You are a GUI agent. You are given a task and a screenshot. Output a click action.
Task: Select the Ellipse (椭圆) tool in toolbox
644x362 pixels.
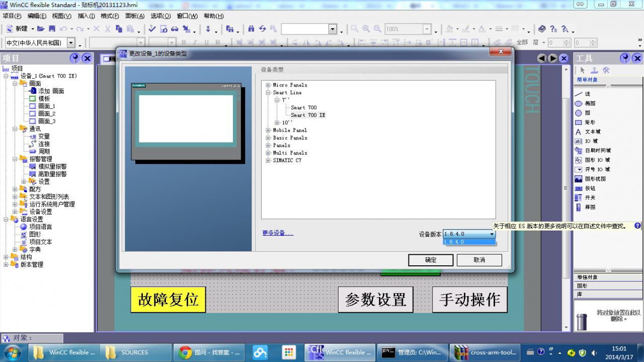(x=585, y=103)
